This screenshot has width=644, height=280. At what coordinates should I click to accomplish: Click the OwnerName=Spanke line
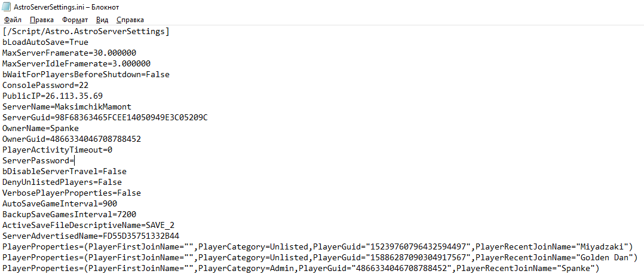pos(41,128)
